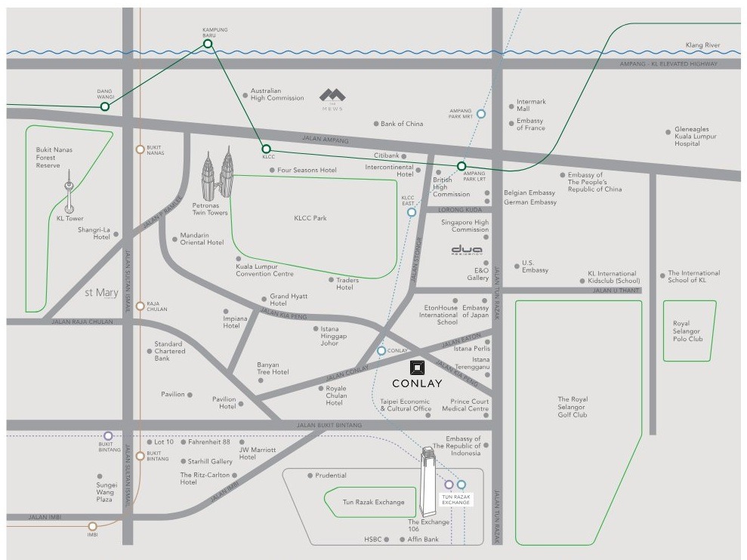Click the dua Residency logo

tap(466, 250)
